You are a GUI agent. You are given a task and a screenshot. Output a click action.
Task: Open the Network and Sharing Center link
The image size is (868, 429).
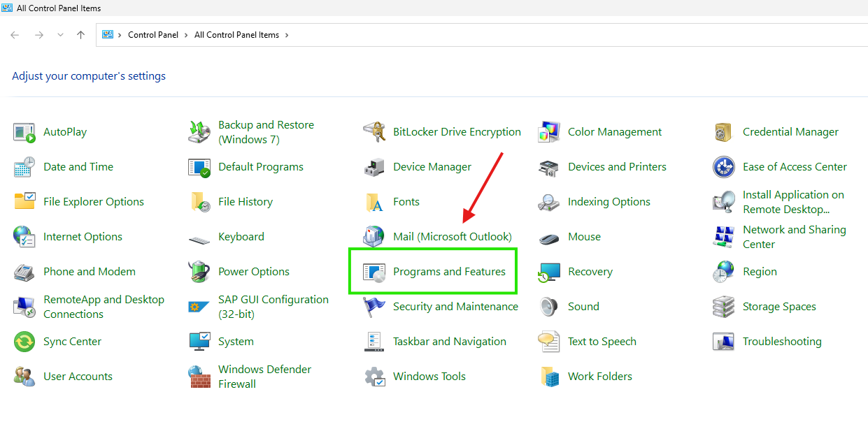coord(794,237)
